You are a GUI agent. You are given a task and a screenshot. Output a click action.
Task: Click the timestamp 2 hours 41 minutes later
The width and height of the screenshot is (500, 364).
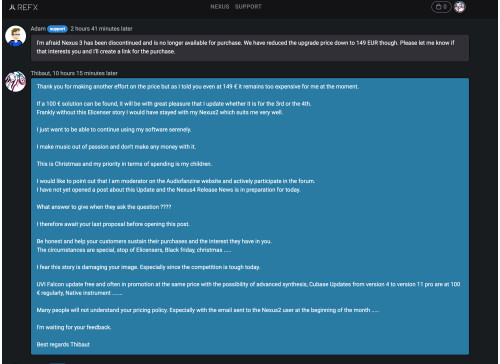coord(101,29)
